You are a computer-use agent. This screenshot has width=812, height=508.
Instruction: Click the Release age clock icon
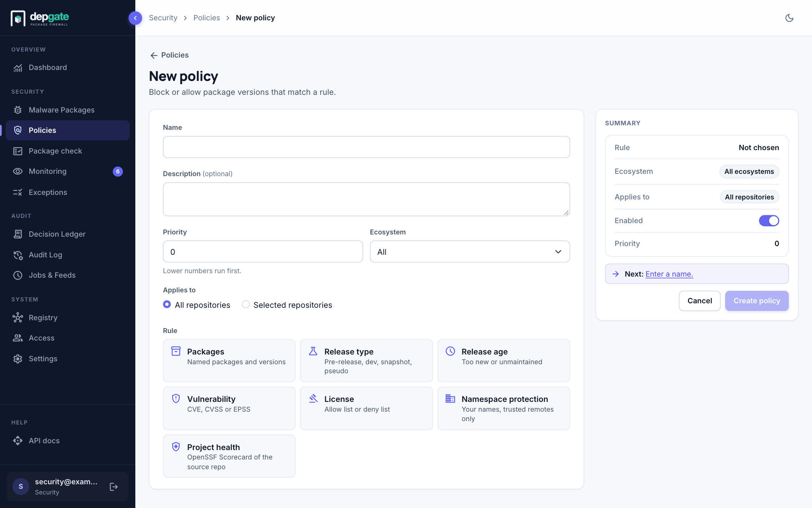pyautogui.click(x=450, y=351)
